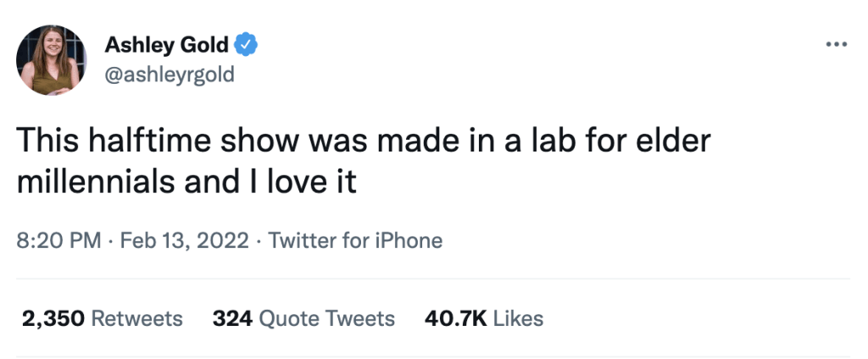This screenshot has width=868, height=359.
Task: Open Ashley Gold's profile picture
Action: [x=51, y=59]
